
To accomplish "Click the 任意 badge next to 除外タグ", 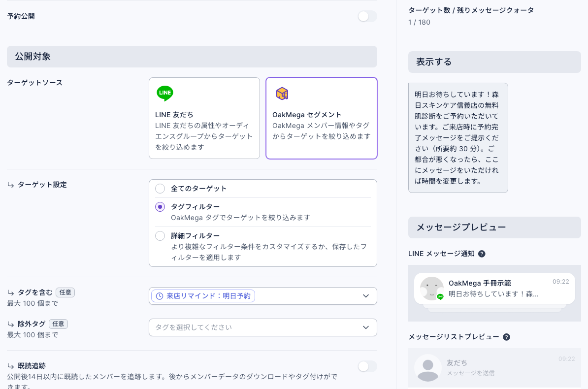I will pyautogui.click(x=58, y=324).
